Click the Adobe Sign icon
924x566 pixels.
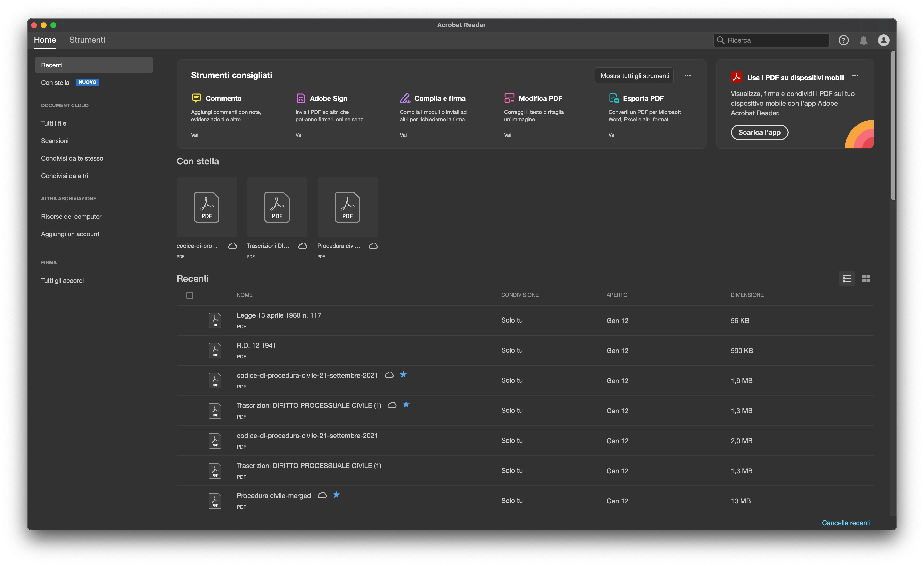[300, 98]
